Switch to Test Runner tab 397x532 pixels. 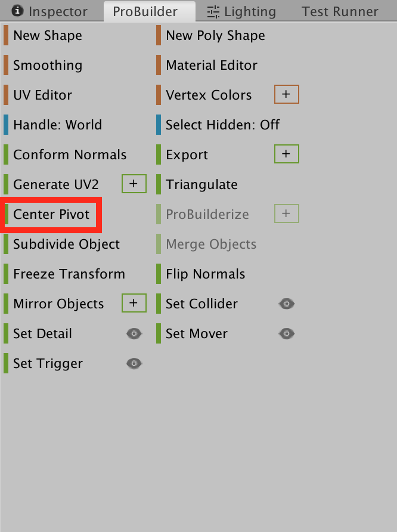(x=340, y=12)
